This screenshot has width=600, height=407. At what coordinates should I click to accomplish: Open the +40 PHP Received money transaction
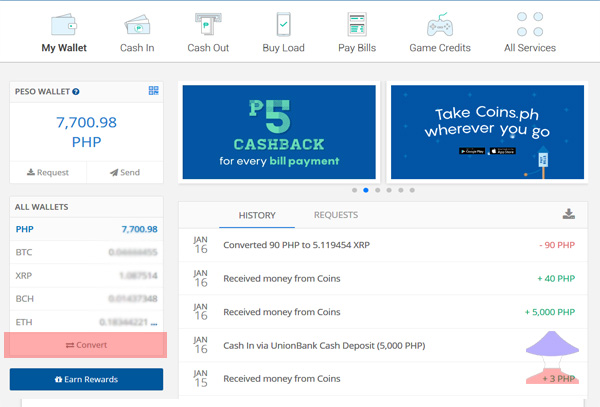click(383, 278)
